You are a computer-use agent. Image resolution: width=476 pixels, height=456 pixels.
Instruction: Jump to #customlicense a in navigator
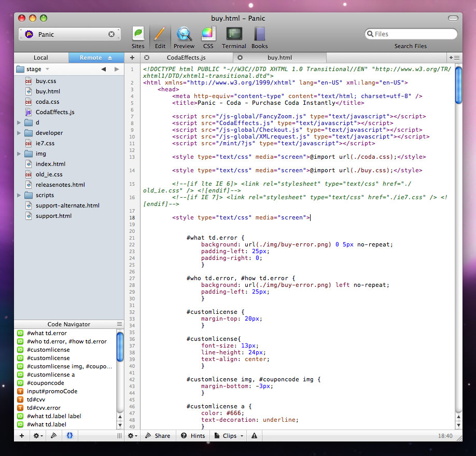[65, 375]
